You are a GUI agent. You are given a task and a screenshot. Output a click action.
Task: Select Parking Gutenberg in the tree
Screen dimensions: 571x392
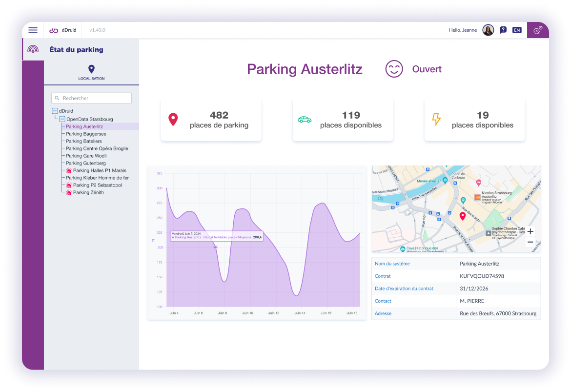click(x=86, y=163)
